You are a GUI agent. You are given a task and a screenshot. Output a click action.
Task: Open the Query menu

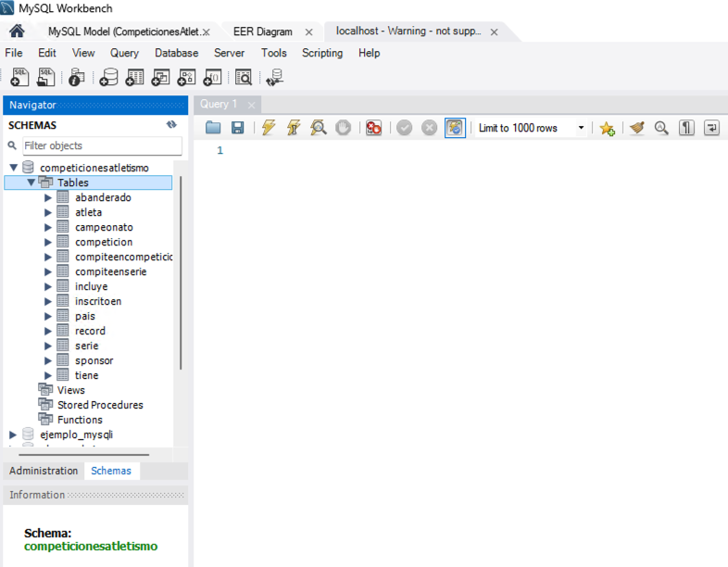click(x=124, y=53)
